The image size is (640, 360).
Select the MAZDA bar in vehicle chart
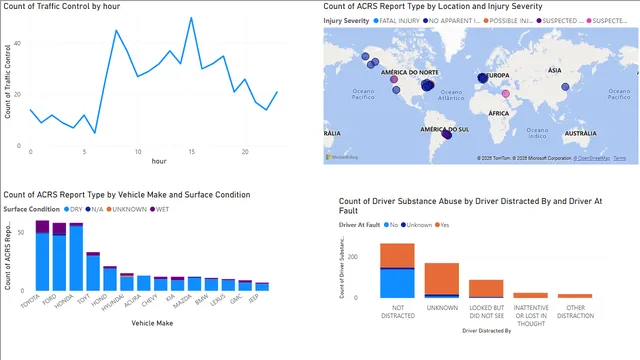194,284
